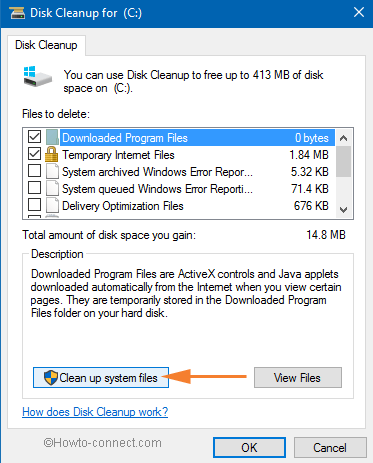Click the page icon beside System queued Windows Error Reporting
Viewport: 373px width, 463px height.
(x=52, y=188)
